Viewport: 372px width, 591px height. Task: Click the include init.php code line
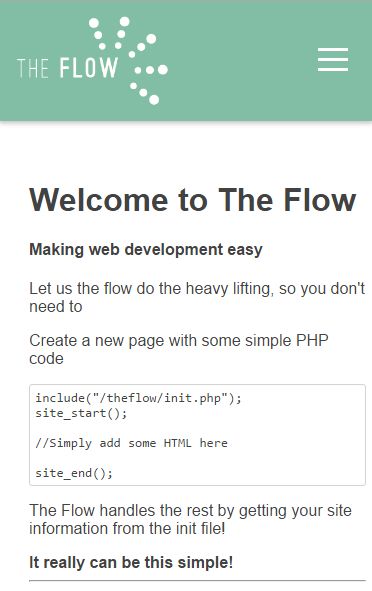(138, 398)
